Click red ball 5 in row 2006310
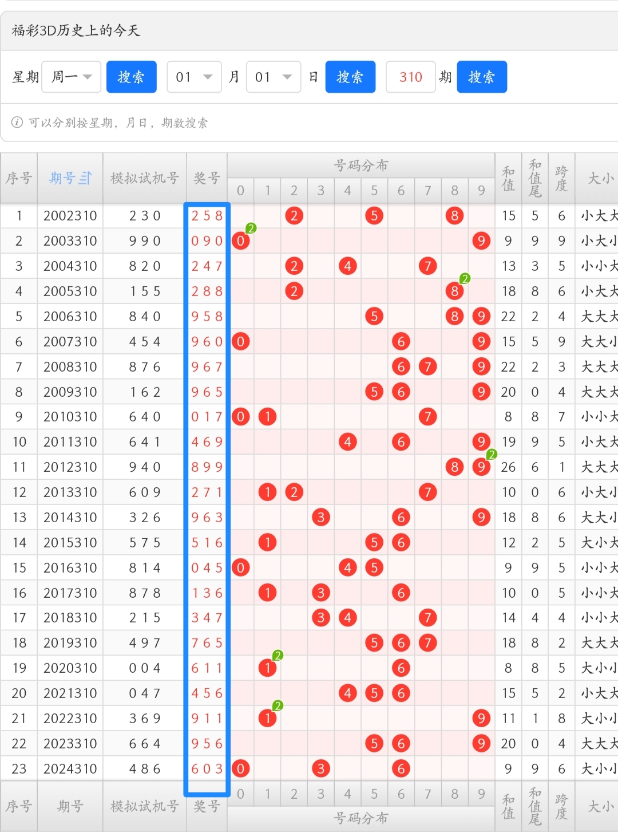The width and height of the screenshot is (618, 840). pos(374,317)
